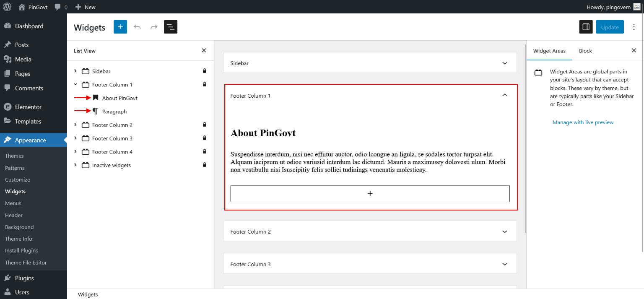Select Paragraph block in List View

click(114, 112)
